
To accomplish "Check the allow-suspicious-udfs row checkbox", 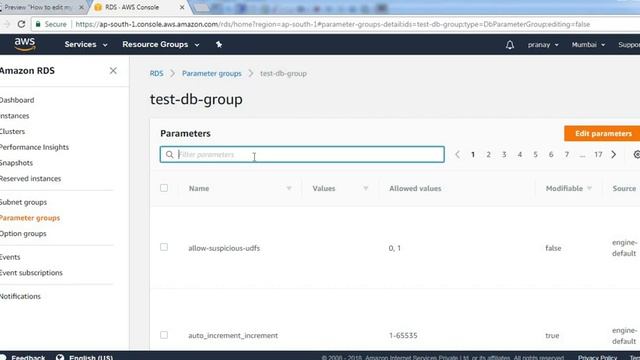I will [164, 247].
